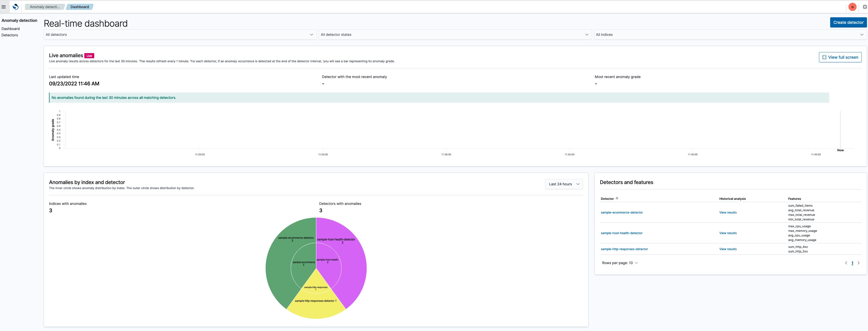Click the Anomaly detection breadcrumb
Screen dimensions: 868x331
point(44,7)
